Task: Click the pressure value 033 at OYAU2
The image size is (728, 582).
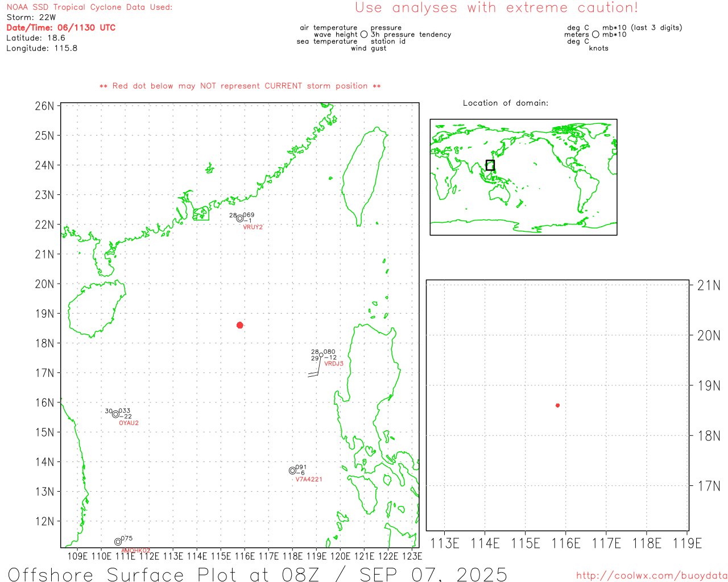Action: click(125, 411)
